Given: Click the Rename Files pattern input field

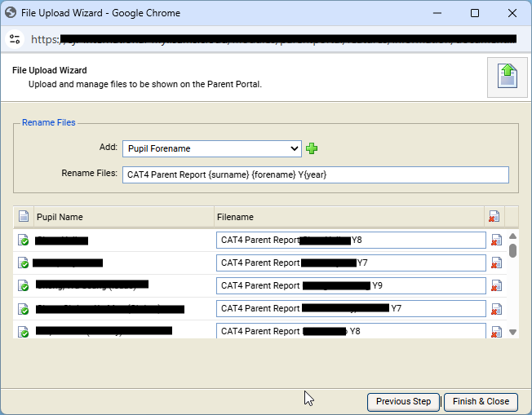Looking at the screenshot, I should pyautogui.click(x=315, y=174).
